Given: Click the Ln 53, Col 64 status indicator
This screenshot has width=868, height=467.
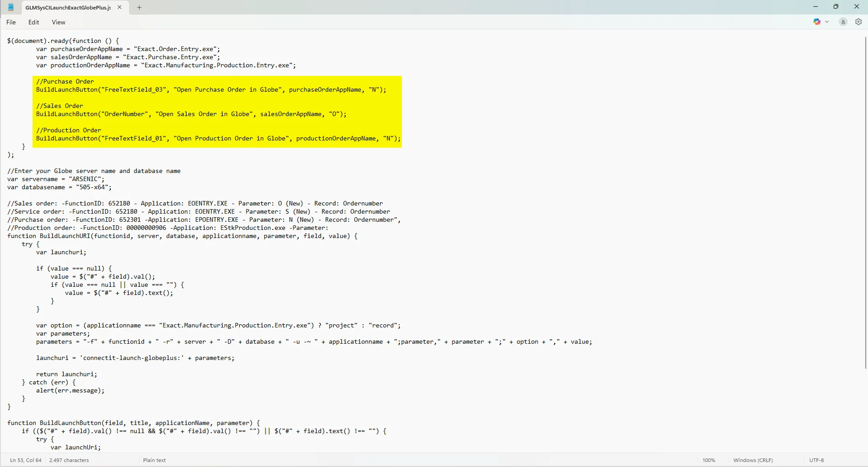Looking at the screenshot, I should coord(26,460).
